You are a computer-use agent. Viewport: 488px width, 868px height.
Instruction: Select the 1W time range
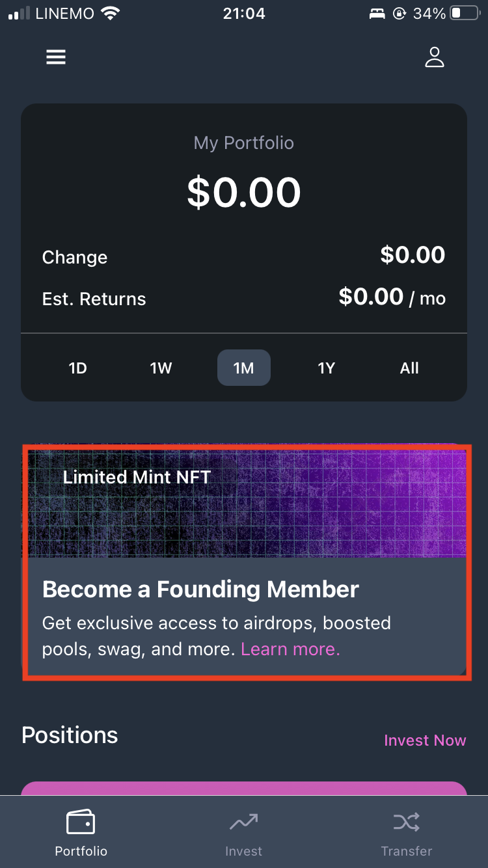tap(161, 368)
